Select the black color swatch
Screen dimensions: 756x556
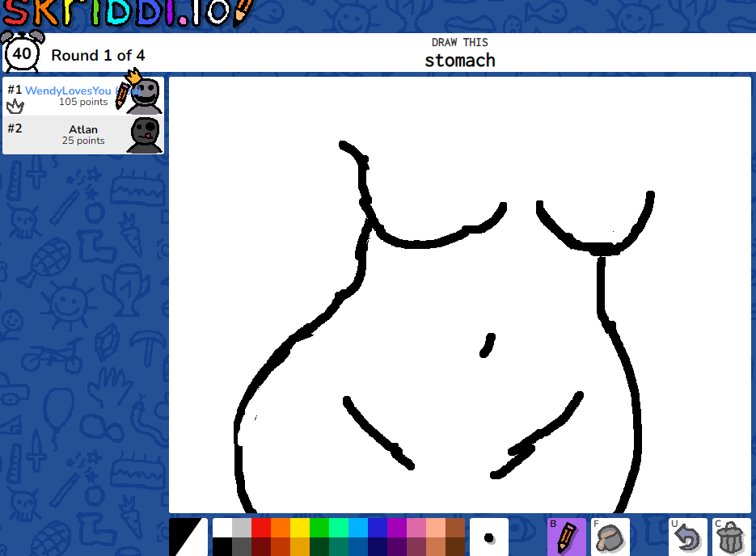pyautogui.click(x=222, y=546)
